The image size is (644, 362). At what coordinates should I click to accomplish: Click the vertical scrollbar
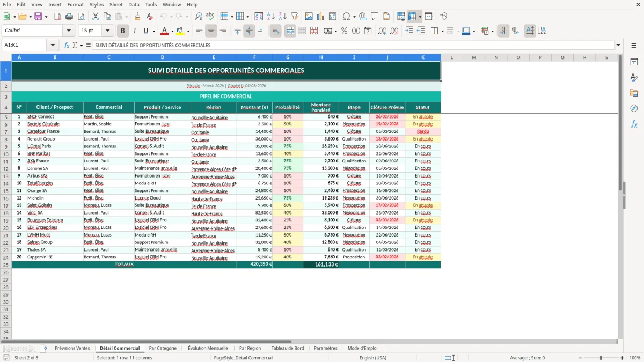tap(621, 196)
